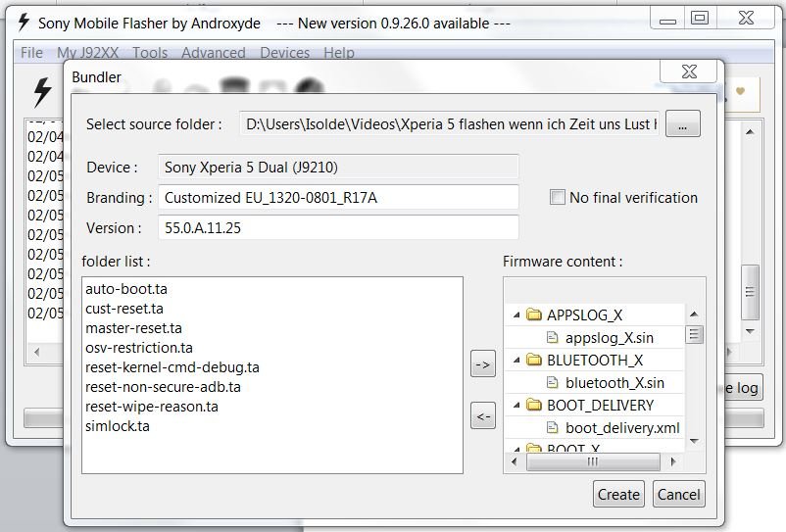Open the Help menu

(x=339, y=53)
